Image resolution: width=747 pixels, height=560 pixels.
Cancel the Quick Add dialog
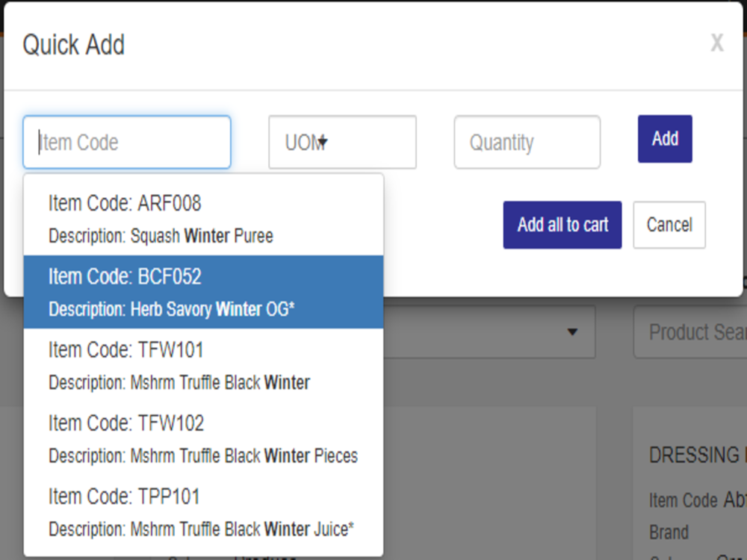click(x=669, y=225)
